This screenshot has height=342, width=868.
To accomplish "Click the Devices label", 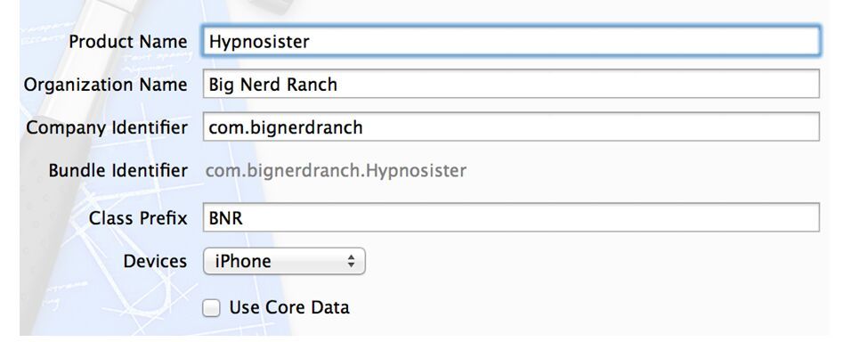I will tap(155, 261).
